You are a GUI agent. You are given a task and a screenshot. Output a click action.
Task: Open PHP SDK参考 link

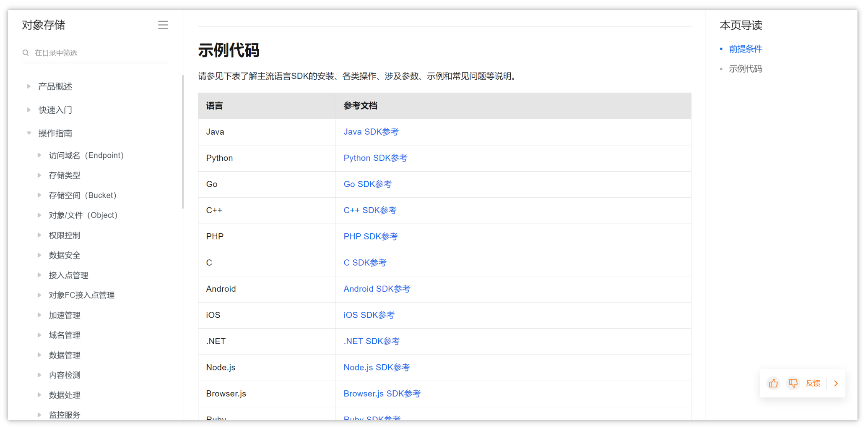point(371,236)
